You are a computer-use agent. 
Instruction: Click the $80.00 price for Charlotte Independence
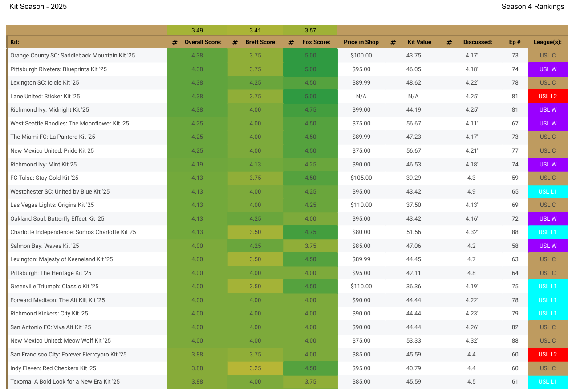tap(361, 232)
